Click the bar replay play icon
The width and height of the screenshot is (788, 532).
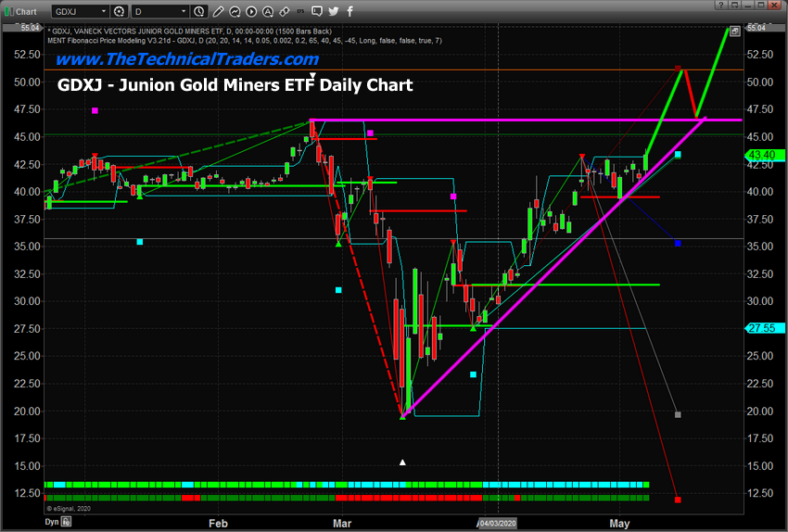point(251,11)
